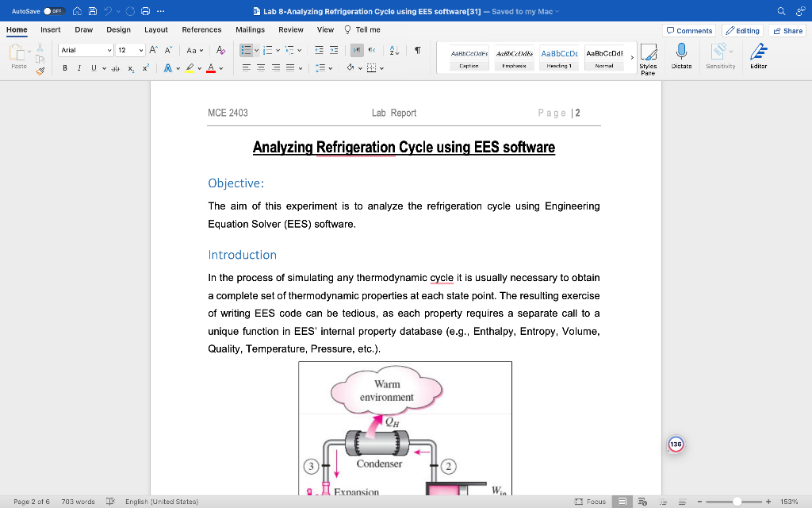Click the Undo arrow in the title bar
Viewport: 812px width, 508px height.
click(x=108, y=11)
